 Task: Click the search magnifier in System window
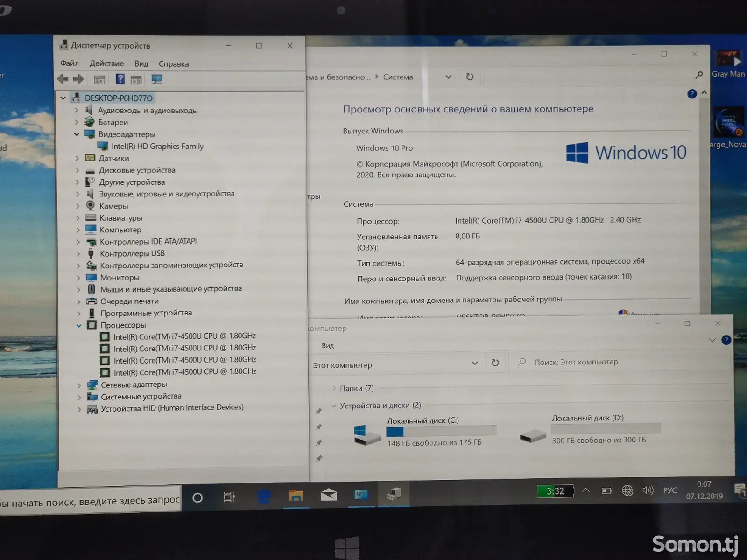699,75
